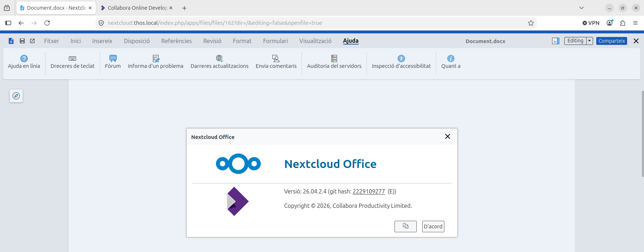Click the browser address bar
The image size is (644, 252).
pyautogui.click(x=316, y=23)
